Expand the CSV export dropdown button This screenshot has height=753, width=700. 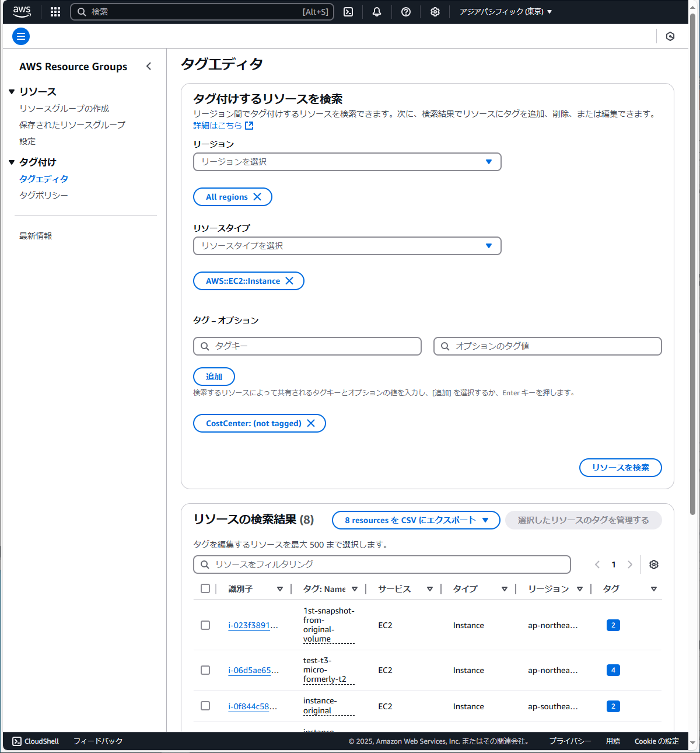click(416, 520)
